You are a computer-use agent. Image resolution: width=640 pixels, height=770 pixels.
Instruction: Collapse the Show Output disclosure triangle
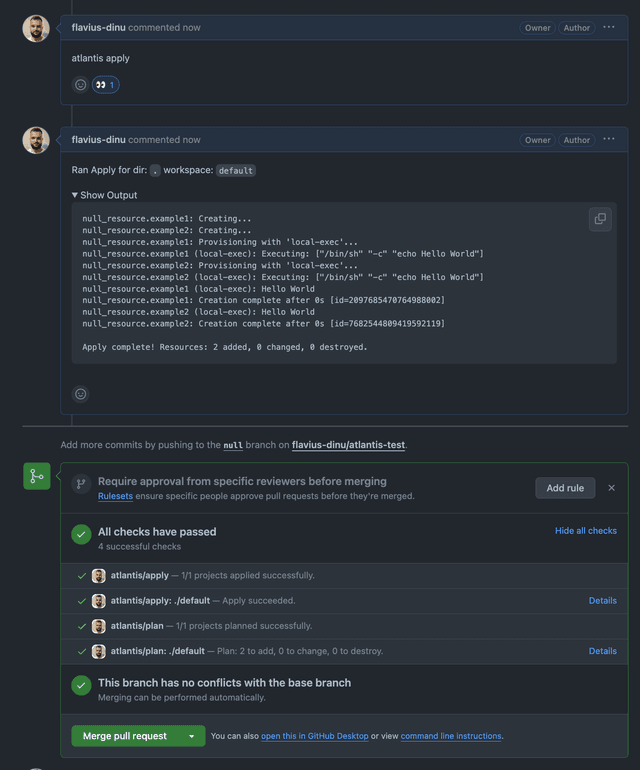tap(75, 195)
